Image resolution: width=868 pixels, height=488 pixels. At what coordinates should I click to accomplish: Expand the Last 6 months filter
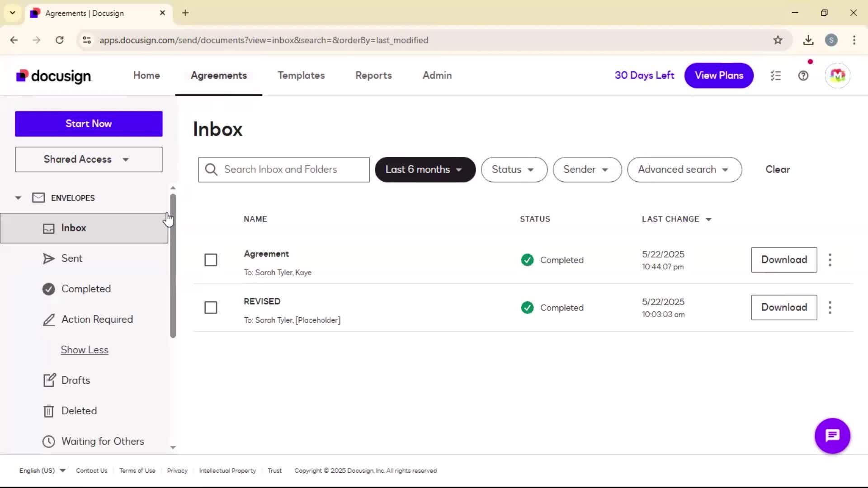click(425, 169)
